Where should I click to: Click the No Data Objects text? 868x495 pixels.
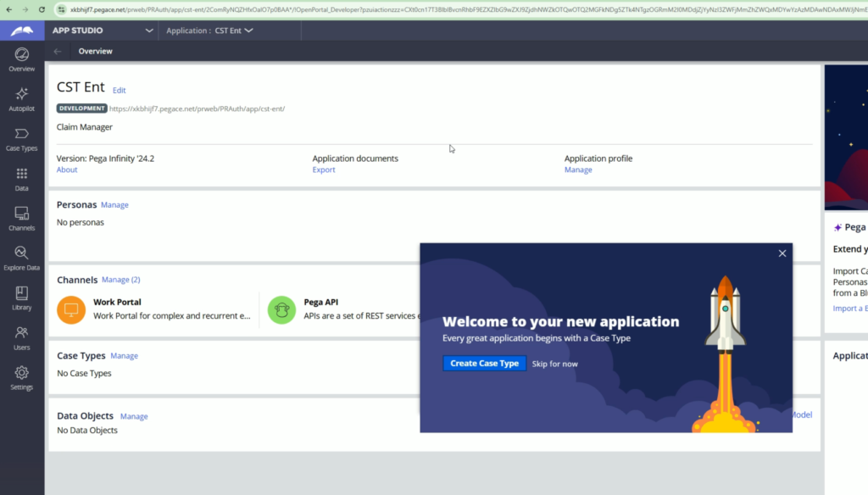tap(87, 431)
